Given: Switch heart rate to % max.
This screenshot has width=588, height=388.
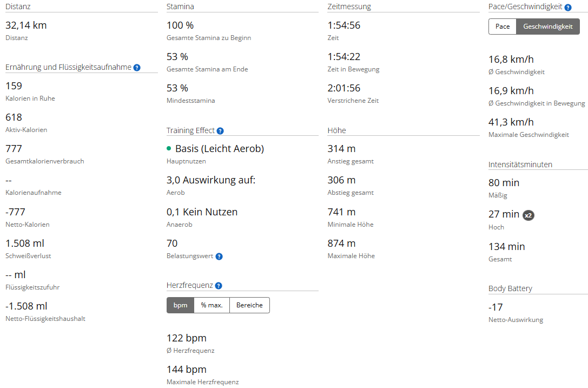Looking at the screenshot, I should [x=212, y=305].
